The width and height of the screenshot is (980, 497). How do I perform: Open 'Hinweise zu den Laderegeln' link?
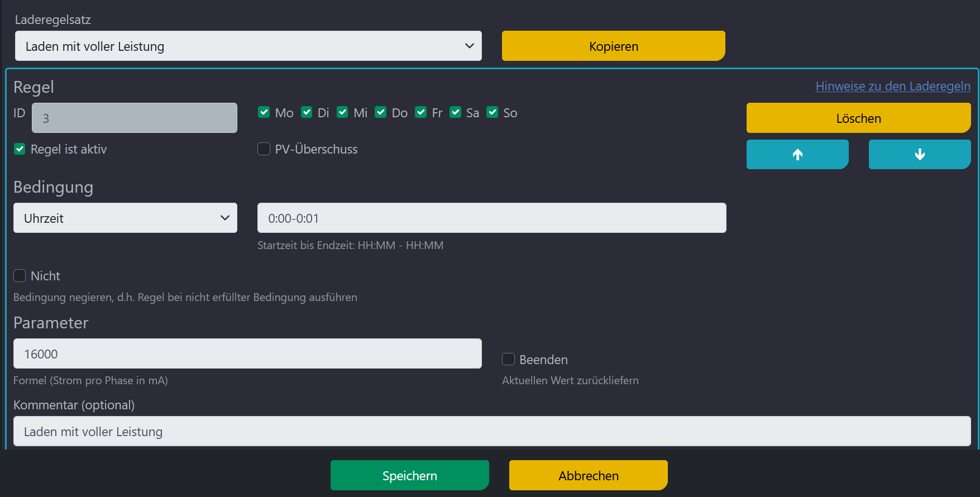(892, 86)
